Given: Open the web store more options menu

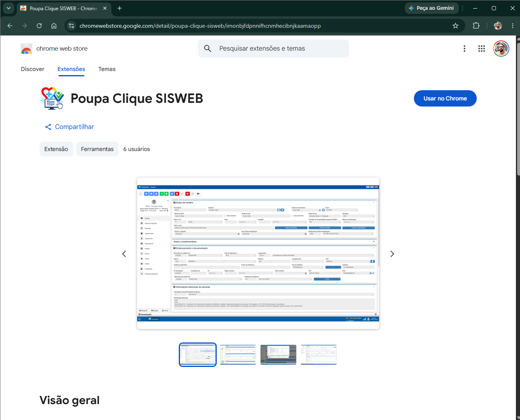Looking at the screenshot, I should (x=464, y=49).
